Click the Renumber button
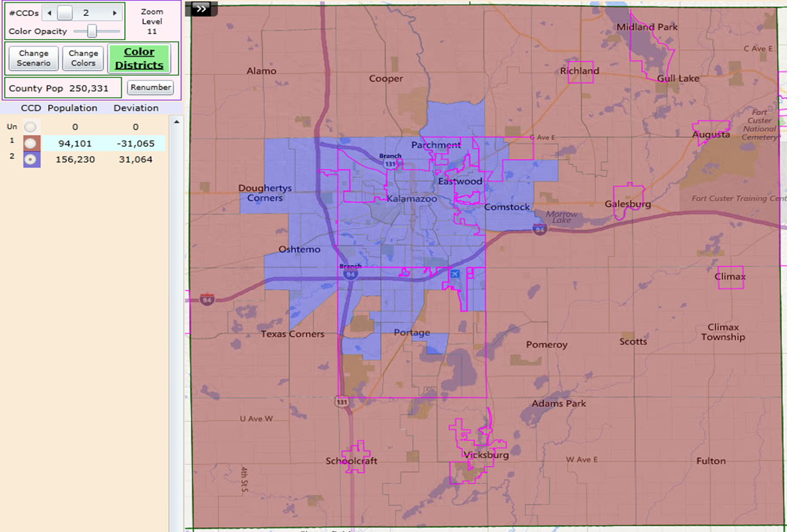 click(x=150, y=87)
